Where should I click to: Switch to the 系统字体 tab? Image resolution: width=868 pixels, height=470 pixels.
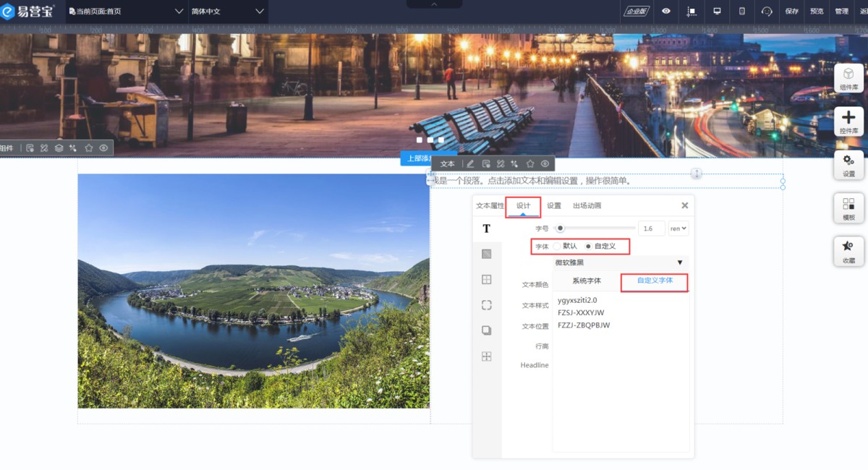pyautogui.click(x=587, y=281)
